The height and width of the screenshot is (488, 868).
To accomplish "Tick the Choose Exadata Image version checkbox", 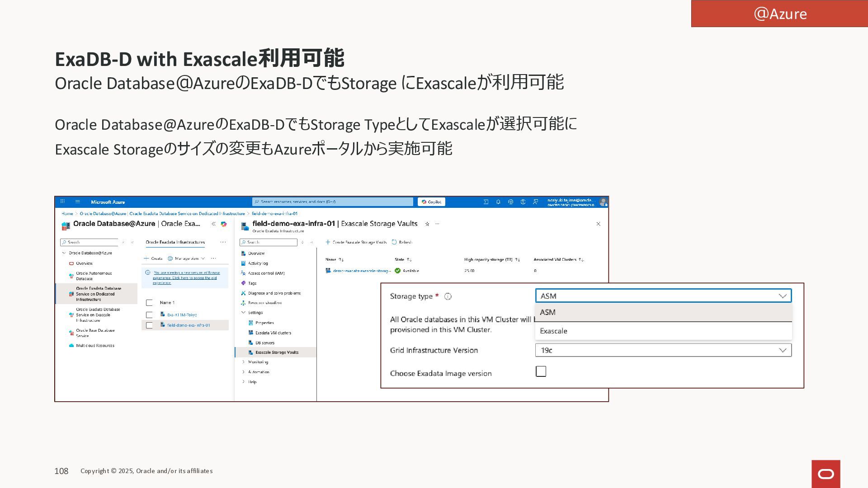I will 541,371.
